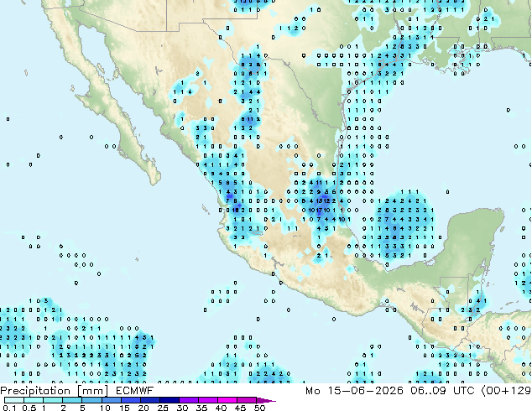Click the '06..09 UTC' time text
Image resolution: width=532 pixels, height=411 pixels.
pos(442,391)
